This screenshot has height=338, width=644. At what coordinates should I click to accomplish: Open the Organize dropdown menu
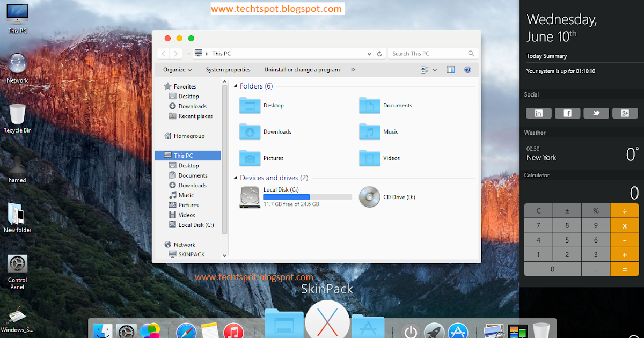[x=177, y=69]
